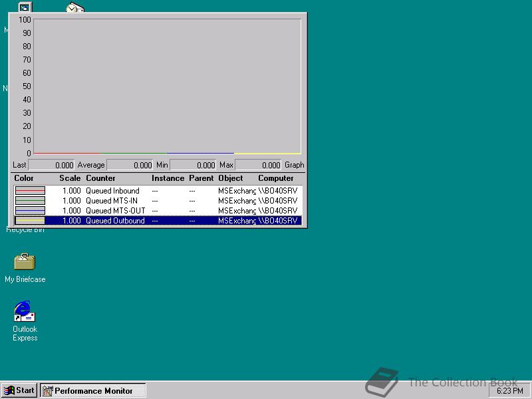Select the highlighted Queued Outbound counter row
Screen dimensions: 532x399
tap(158, 221)
